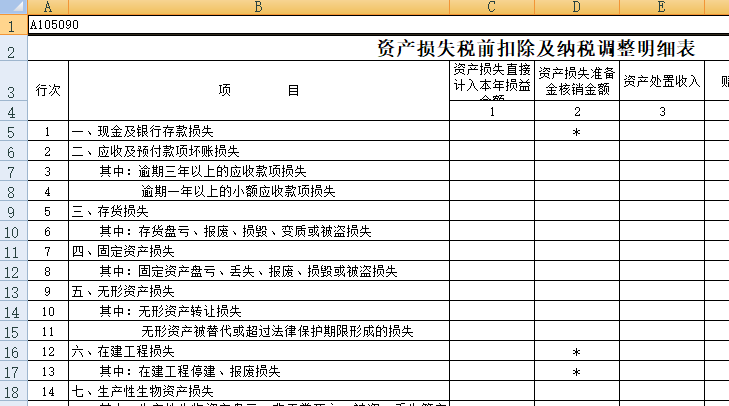Select row 13 header
729x406 pixels.
coord(13,291)
